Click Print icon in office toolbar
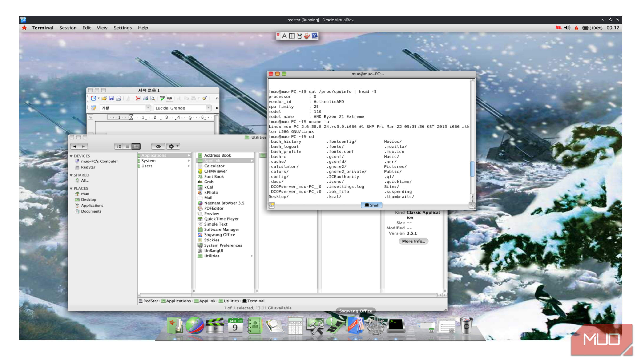This screenshot has height=364, width=641. [145, 98]
